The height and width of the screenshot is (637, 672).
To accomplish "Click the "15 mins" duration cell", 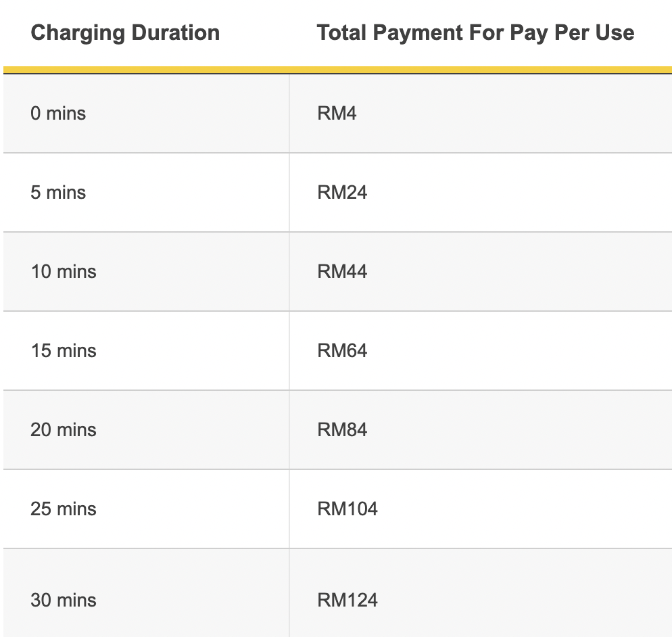I will coord(64,351).
